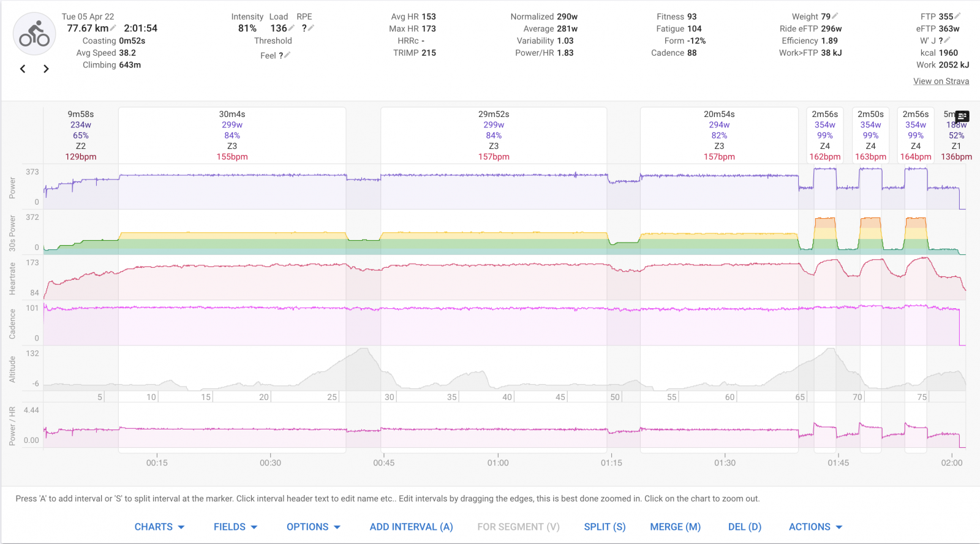
Task: Click pencil icon next to Load 136
Action: coord(292,28)
